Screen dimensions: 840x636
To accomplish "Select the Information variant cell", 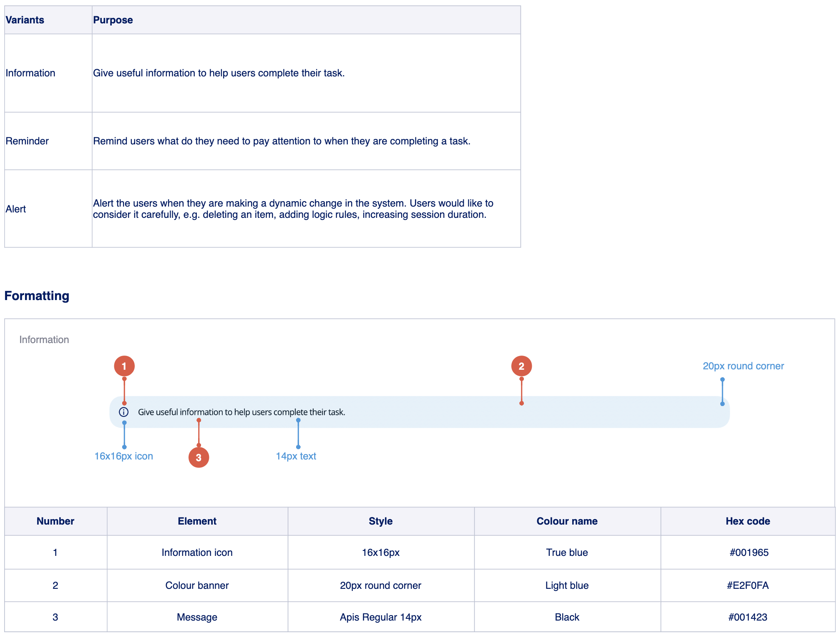I will [30, 73].
